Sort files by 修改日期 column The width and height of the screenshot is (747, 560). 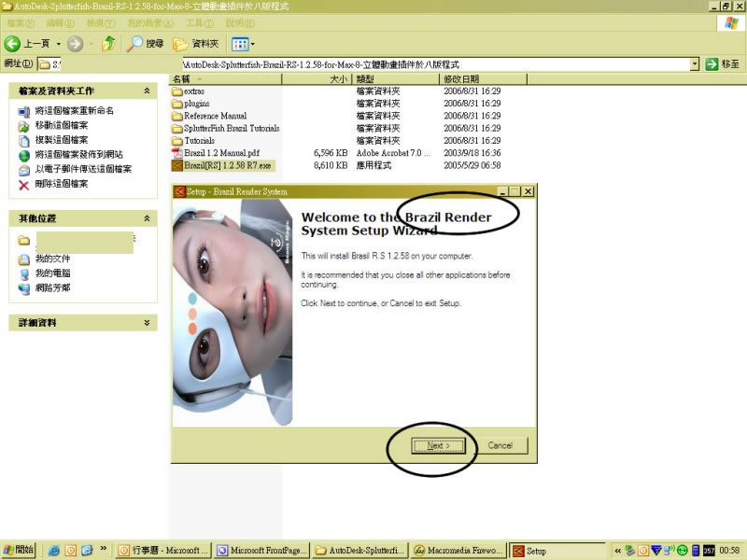tap(483, 79)
